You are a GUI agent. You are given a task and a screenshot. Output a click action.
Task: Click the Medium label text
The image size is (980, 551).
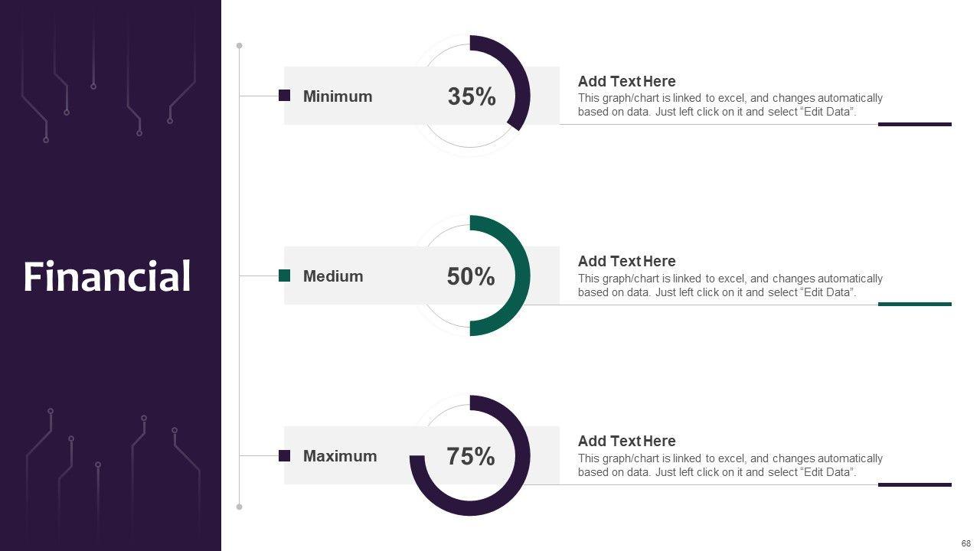point(333,276)
